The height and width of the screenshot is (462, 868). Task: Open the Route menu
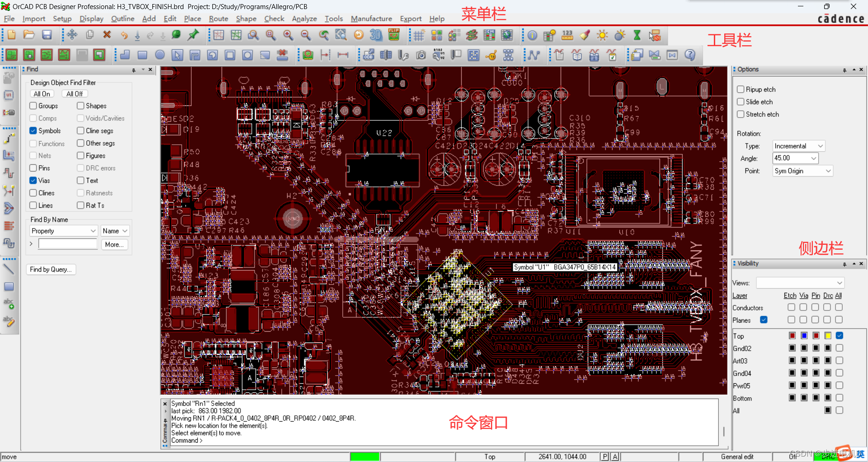pyautogui.click(x=218, y=19)
